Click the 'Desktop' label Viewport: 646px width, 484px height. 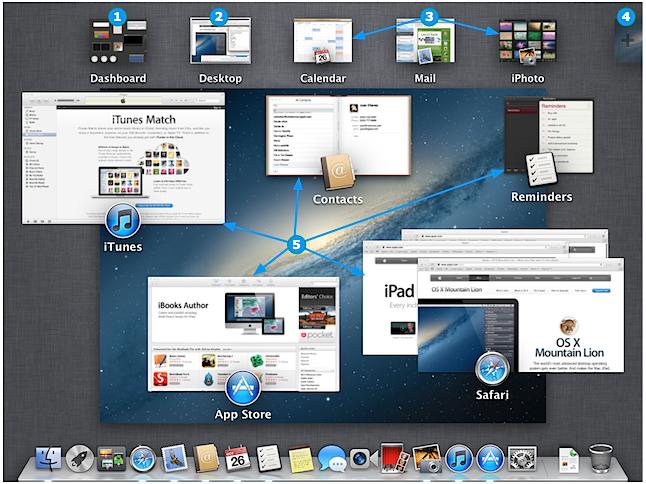[x=220, y=78]
